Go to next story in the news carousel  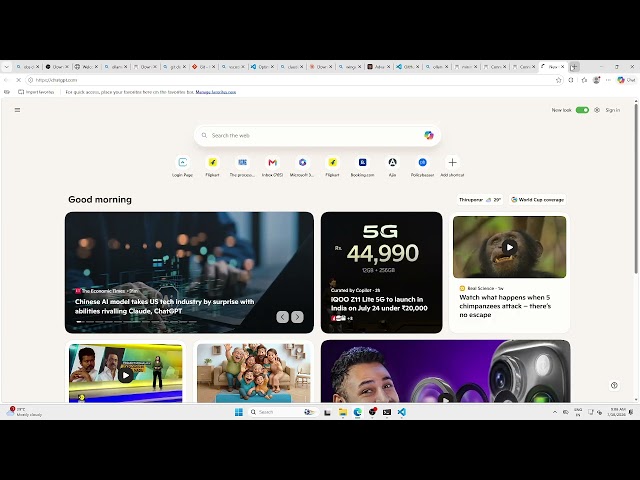[297, 317]
